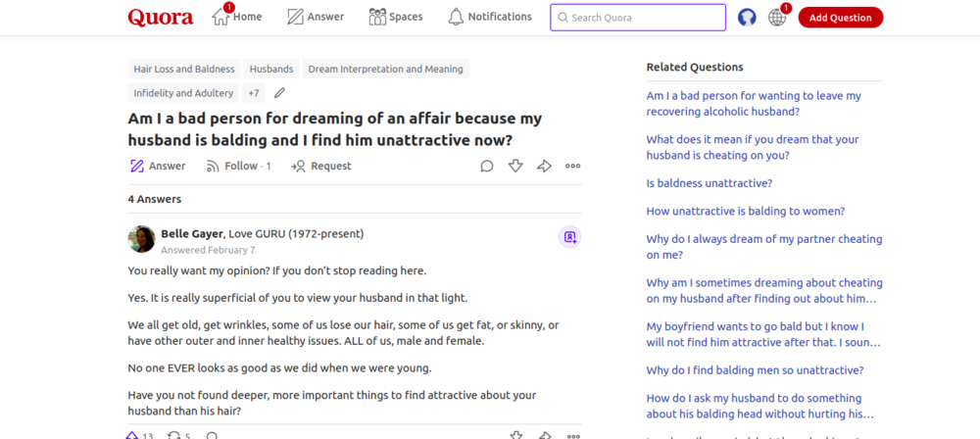Click the pencil icon to edit topics
This screenshot has width=980, height=439.
(279, 93)
